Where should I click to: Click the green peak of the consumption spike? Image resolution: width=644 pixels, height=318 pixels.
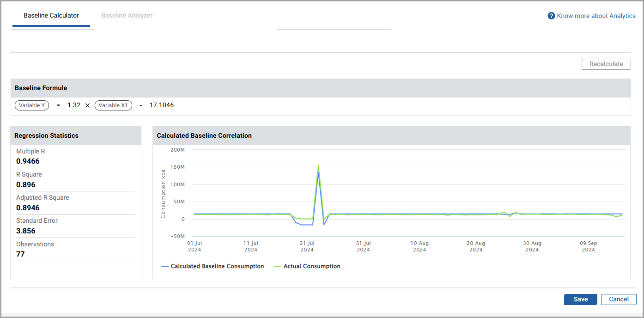[x=318, y=165]
